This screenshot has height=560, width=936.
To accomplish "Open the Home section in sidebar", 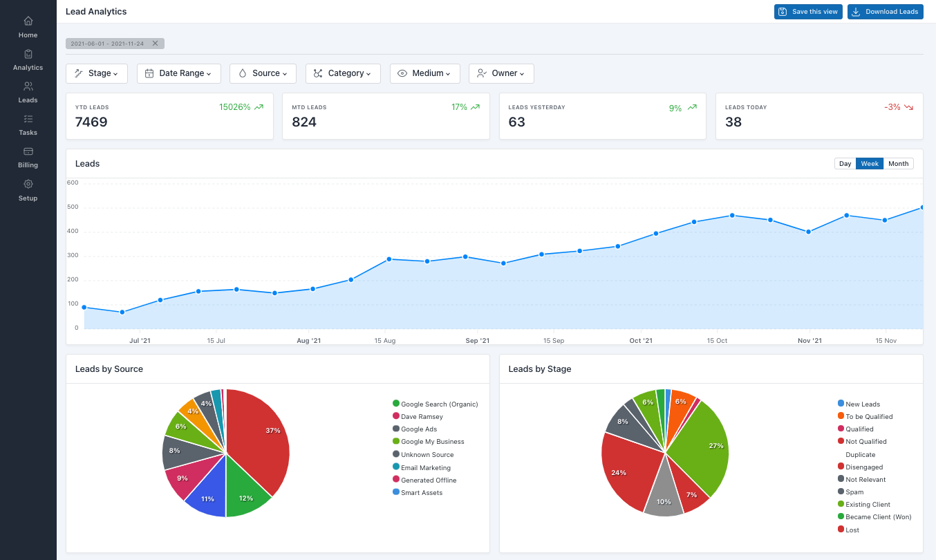I will click(x=28, y=26).
